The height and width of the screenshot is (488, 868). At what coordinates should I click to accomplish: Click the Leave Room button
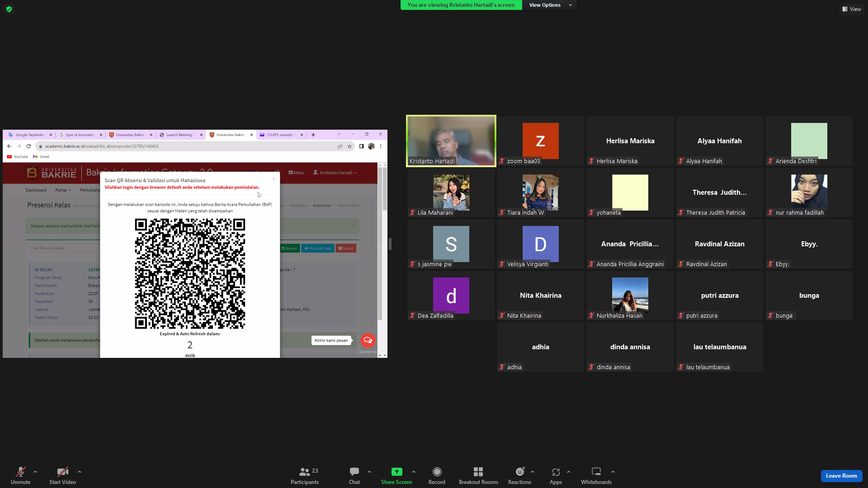[841, 476]
